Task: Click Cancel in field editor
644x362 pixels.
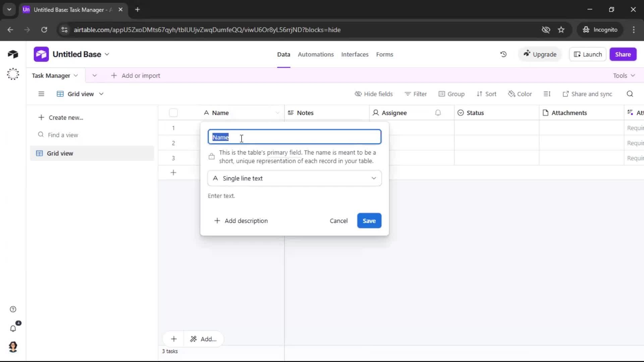Action: [x=338, y=221]
